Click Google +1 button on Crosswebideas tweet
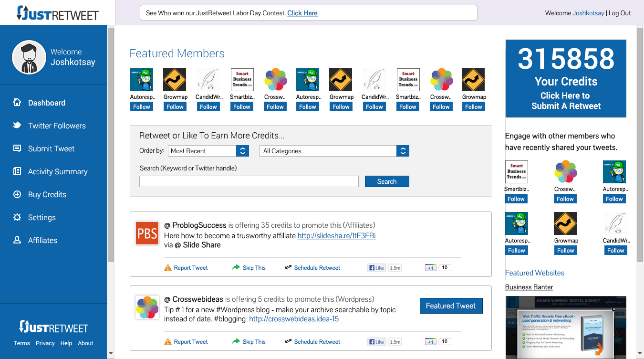 point(431,342)
